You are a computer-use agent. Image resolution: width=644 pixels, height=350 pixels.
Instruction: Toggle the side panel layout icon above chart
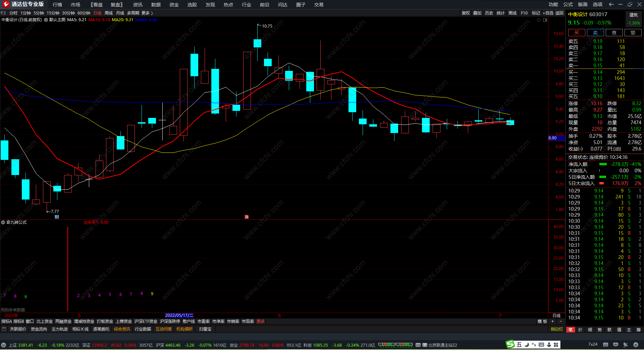[545, 20]
